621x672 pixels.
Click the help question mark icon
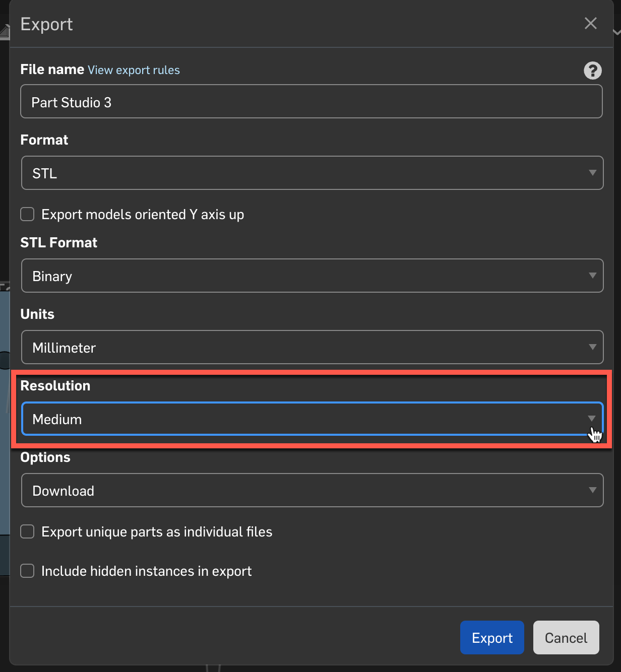[592, 71]
